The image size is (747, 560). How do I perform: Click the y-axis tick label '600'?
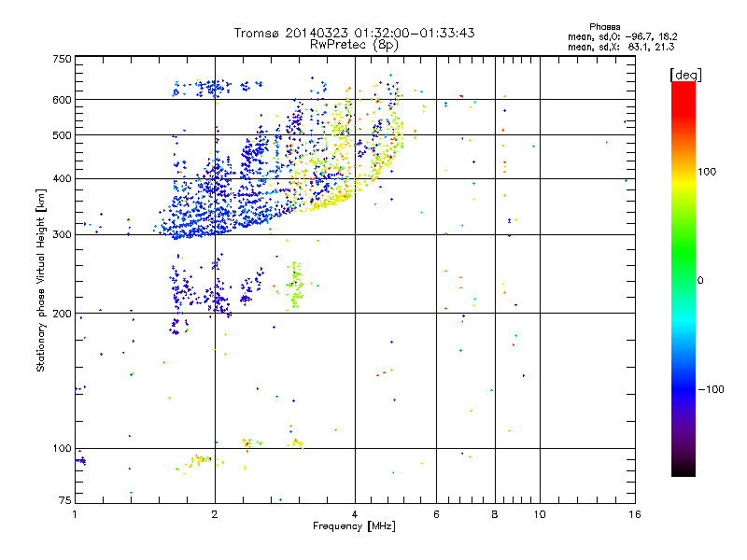click(62, 100)
